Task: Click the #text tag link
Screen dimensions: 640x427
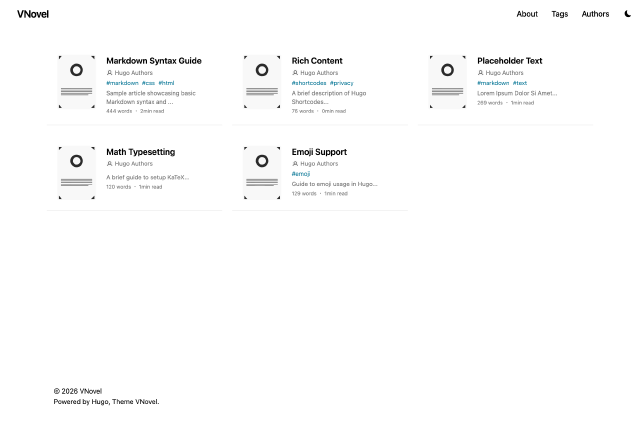Action: (x=520, y=83)
